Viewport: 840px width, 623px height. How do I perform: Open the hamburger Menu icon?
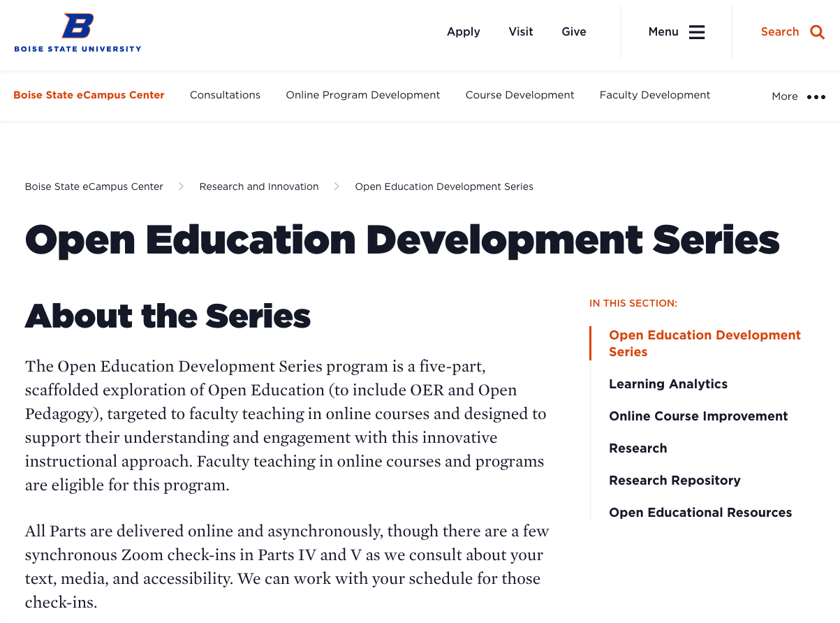click(x=696, y=32)
